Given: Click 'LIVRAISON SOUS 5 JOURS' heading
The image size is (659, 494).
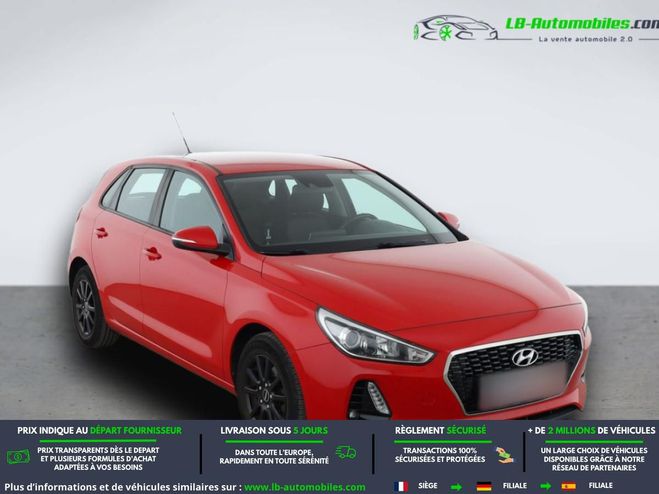Looking at the screenshot, I should tap(274, 431).
